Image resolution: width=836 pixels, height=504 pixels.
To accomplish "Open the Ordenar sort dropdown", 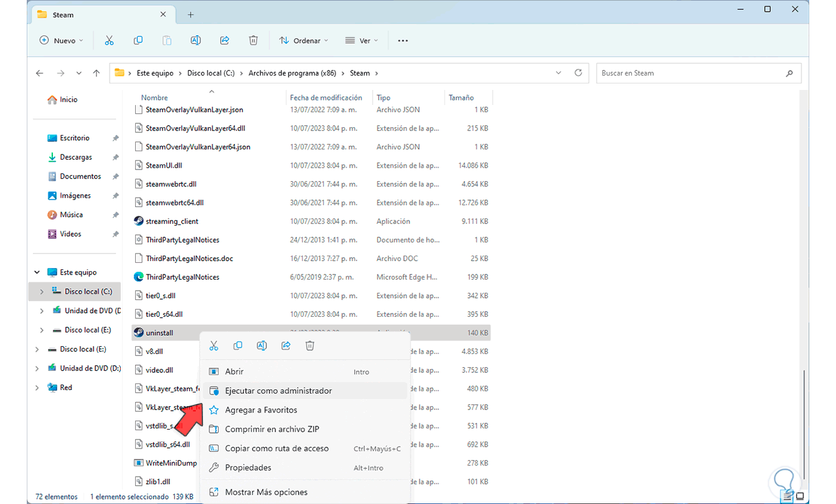I will click(303, 40).
